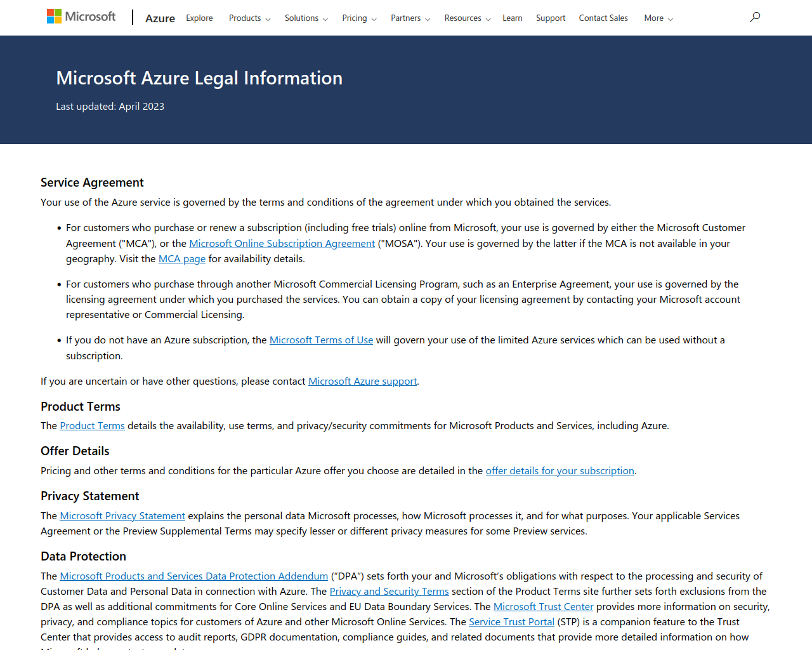Click the Last updated: April 2023 text
The width and height of the screenshot is (812, 650).
[110, 106]
